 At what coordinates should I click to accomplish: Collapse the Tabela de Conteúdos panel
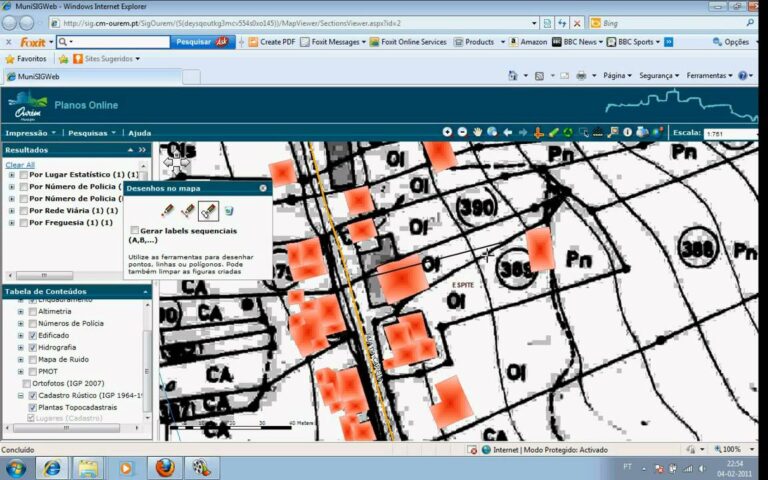coord(145,292)
